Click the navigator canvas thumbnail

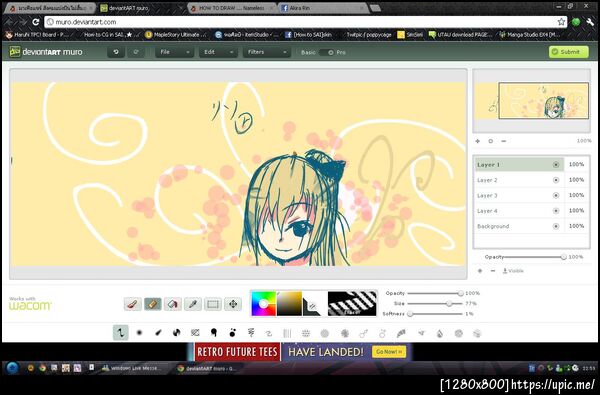532,101
